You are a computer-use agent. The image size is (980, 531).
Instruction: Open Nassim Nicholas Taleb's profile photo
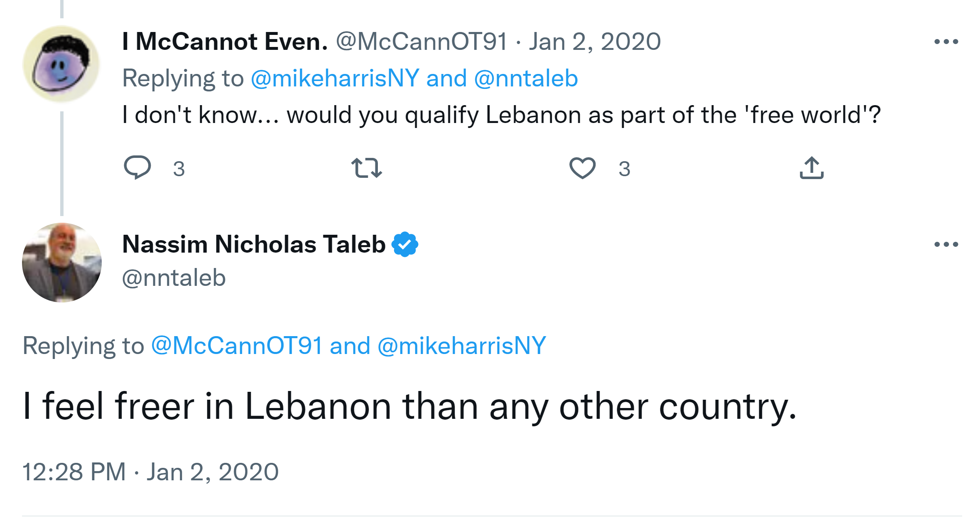click(x=62, y=263)
